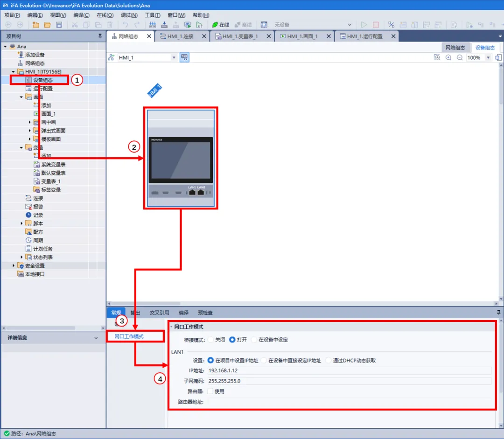Click the 路由器地址 input field

(350, 402)
